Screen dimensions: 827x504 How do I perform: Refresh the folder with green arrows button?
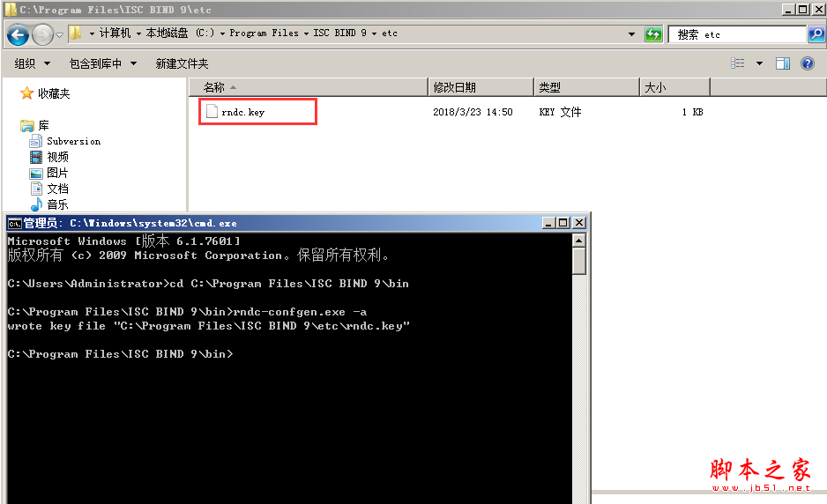653,34
